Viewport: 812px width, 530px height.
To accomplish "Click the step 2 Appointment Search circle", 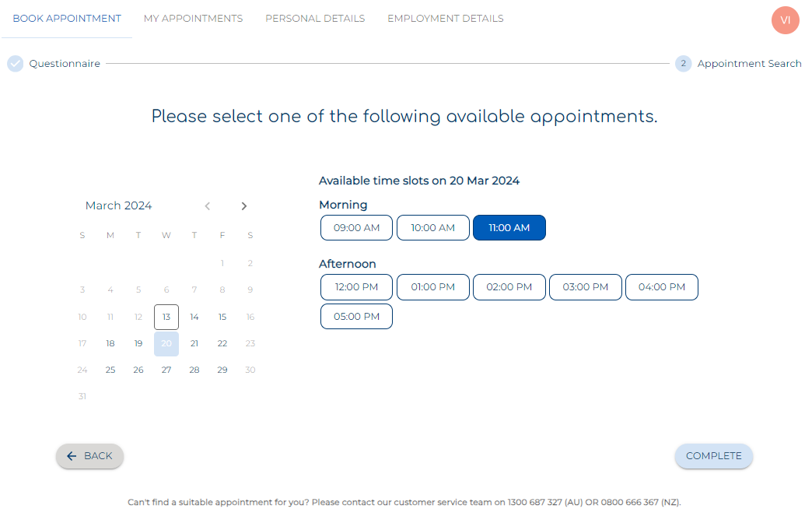I will [683, 63].
